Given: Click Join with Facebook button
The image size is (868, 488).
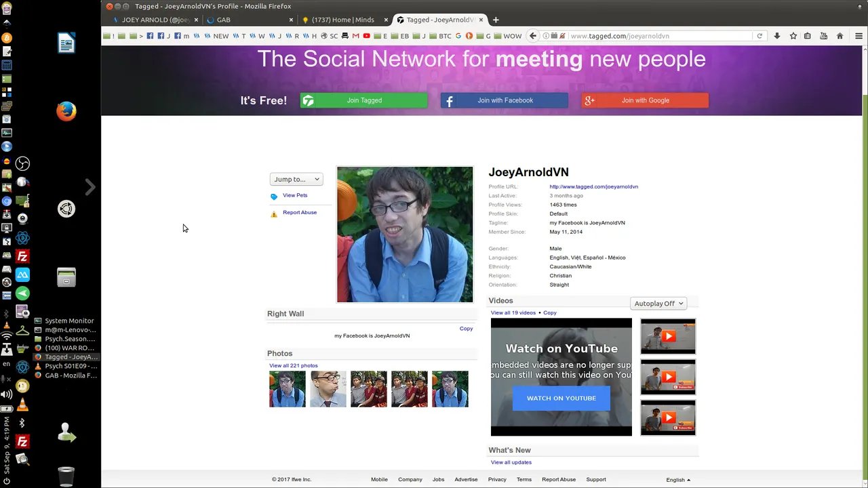Looking at the screenshot, I should pyautogui.click(x=505, y=100).
